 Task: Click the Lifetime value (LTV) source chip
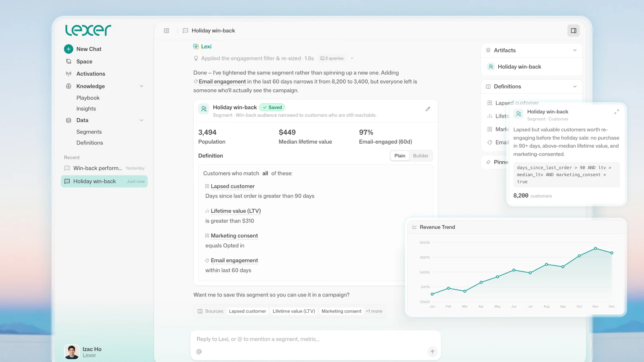(x=294, y=311)
